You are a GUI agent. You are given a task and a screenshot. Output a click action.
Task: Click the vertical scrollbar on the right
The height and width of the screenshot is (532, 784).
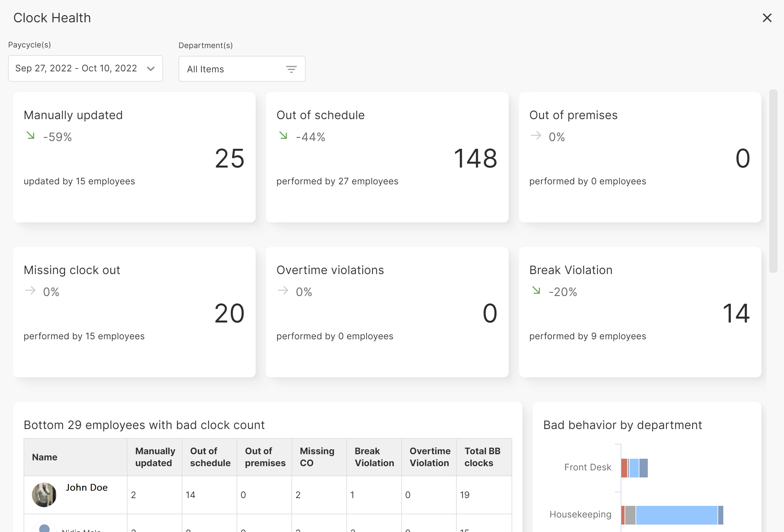click(773, 181)
